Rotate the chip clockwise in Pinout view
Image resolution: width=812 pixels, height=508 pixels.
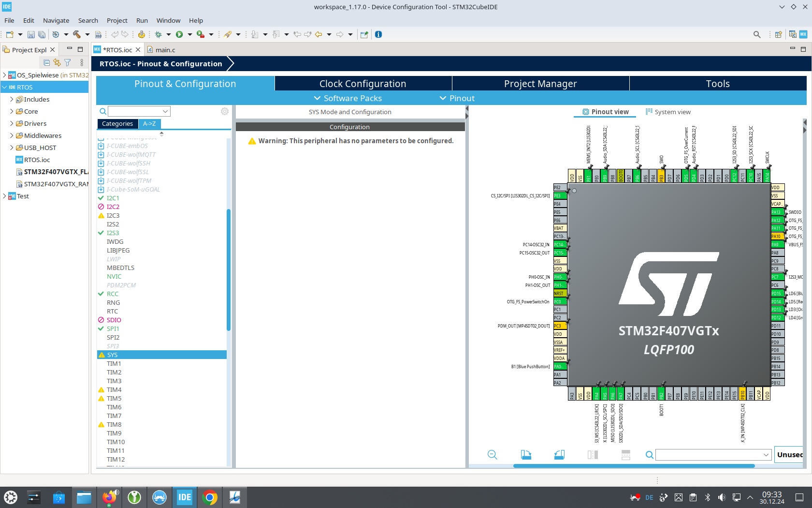click(x=526, y=455)
